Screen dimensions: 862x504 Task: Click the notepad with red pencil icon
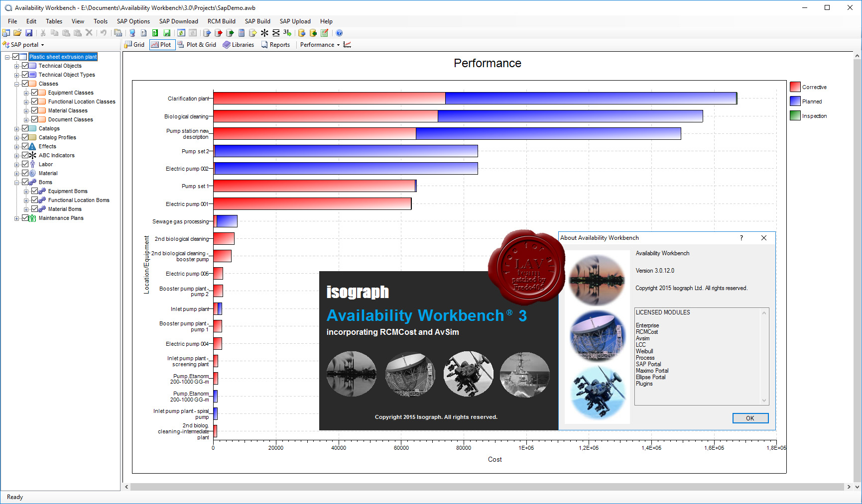point(325,33)
